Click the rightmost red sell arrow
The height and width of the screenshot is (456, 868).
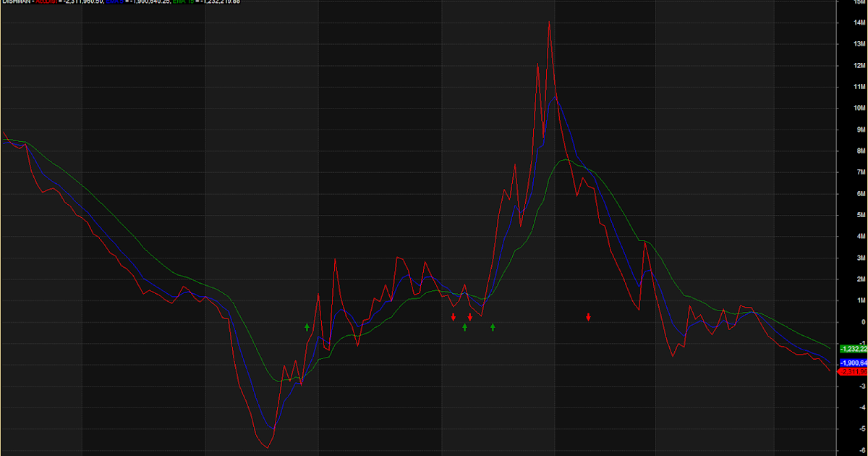(589, 316)
